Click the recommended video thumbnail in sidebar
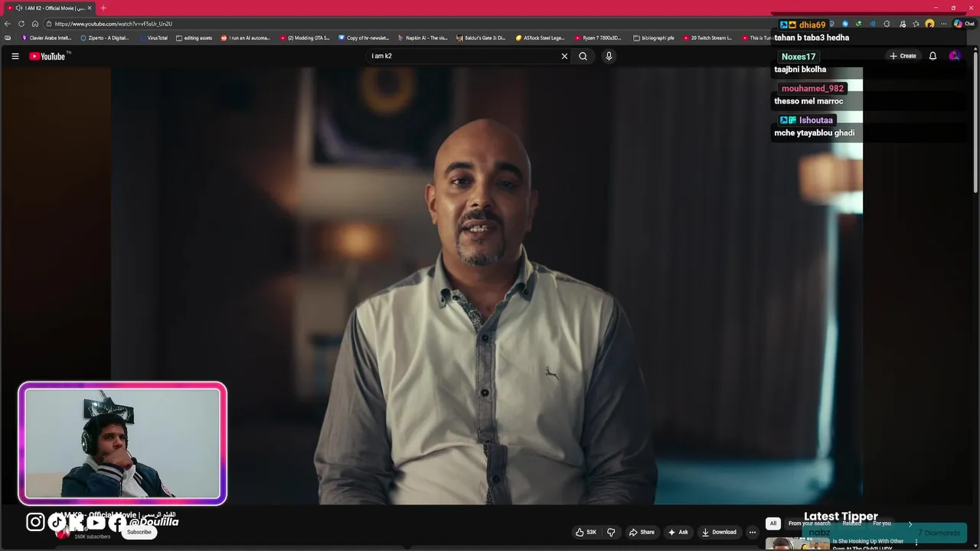Viewport: 980px width, 551px height. 797,544
